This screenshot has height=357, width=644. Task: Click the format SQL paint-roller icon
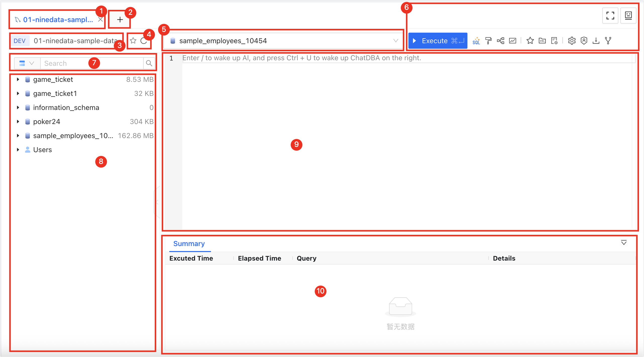point(488,41)
